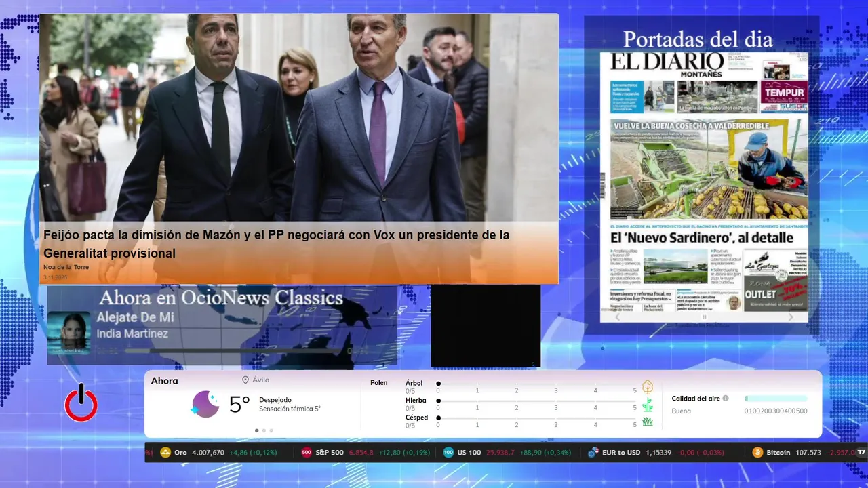Viewport: 868px width, 488px height.
Task: Seek the Alejate De Mi progress bar
Action: click(234, 350)
